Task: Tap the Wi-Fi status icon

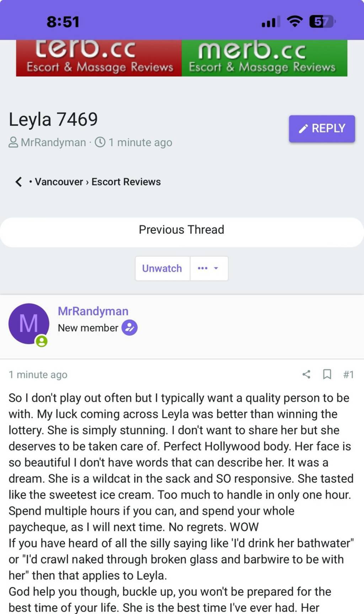Action: tap(294, 22)
